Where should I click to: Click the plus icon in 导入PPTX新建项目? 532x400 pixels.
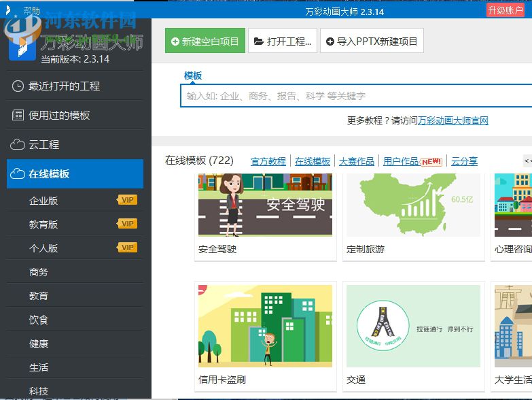pos(330,41)
